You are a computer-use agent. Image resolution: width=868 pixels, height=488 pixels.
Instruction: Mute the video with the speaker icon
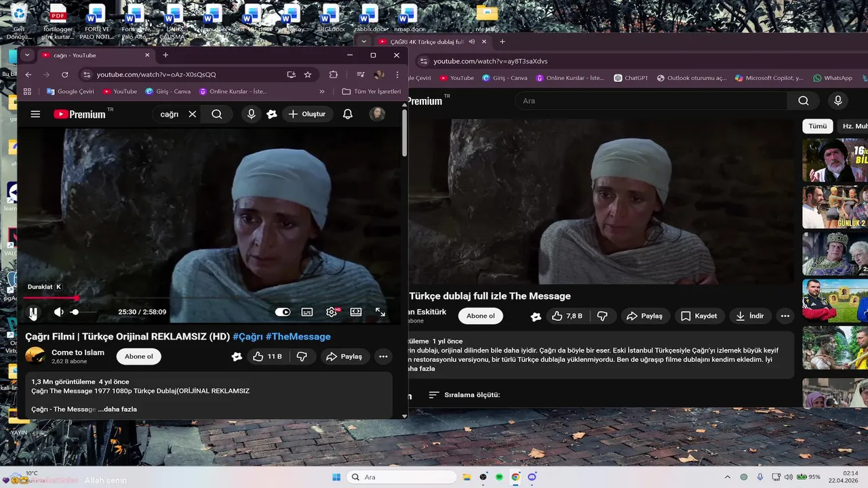(59, 312)
